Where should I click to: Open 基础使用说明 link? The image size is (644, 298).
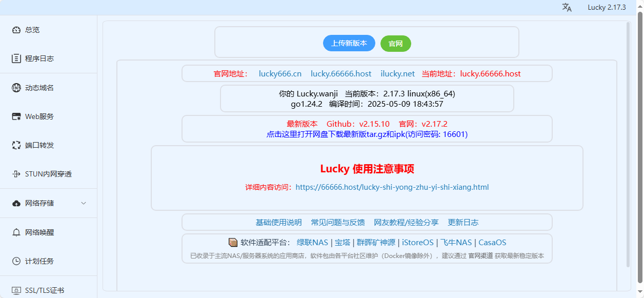coord(278,222)
